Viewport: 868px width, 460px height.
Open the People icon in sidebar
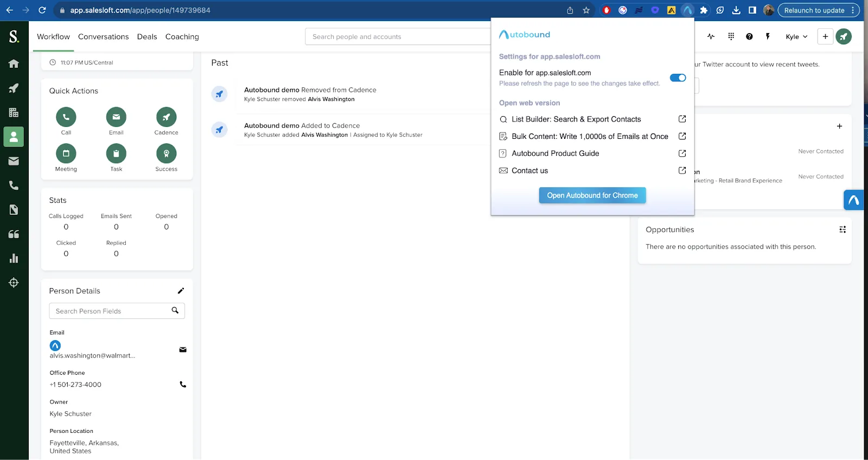[14, 137]
